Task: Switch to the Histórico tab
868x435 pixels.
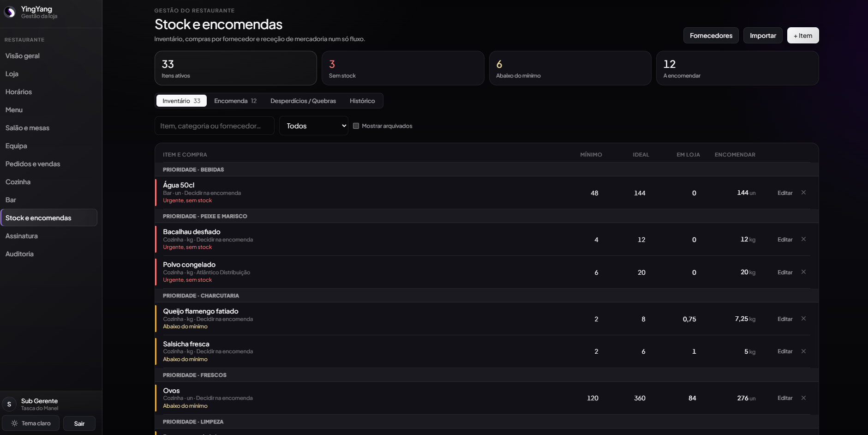Action: (x=362, y=101)
